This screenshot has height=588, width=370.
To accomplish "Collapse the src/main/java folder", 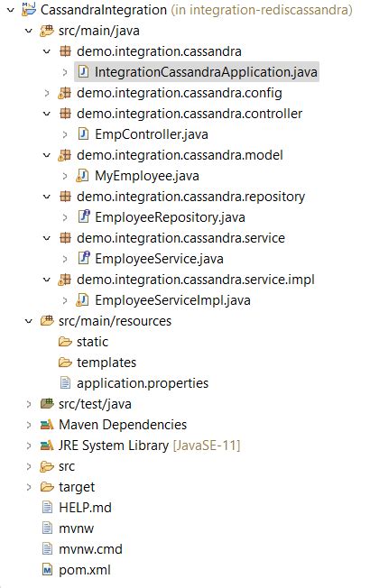I will pos(29,31).
